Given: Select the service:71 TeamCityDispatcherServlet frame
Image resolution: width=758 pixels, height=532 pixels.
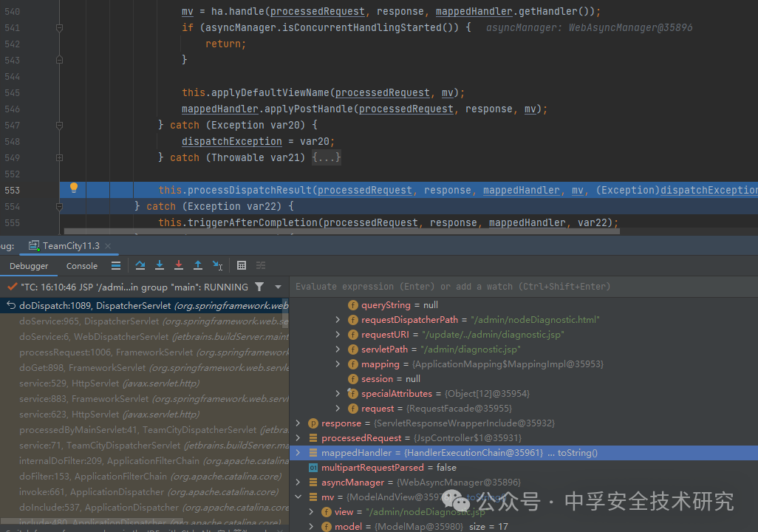Looking at the screenshot, I should coord(145,446).
